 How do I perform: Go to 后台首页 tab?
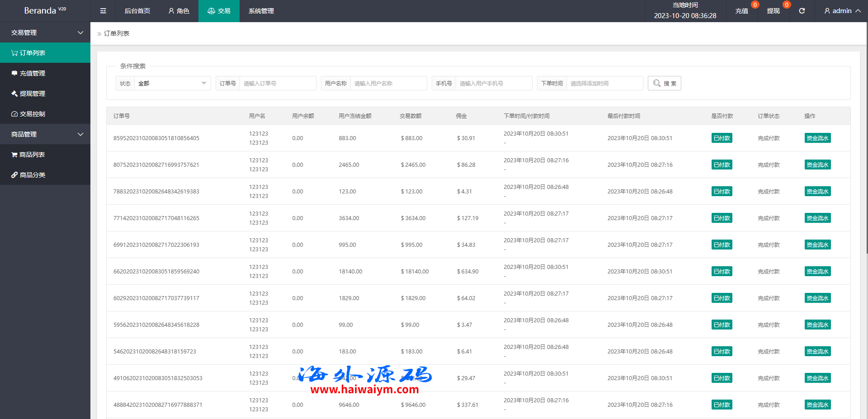pos(137,11)
